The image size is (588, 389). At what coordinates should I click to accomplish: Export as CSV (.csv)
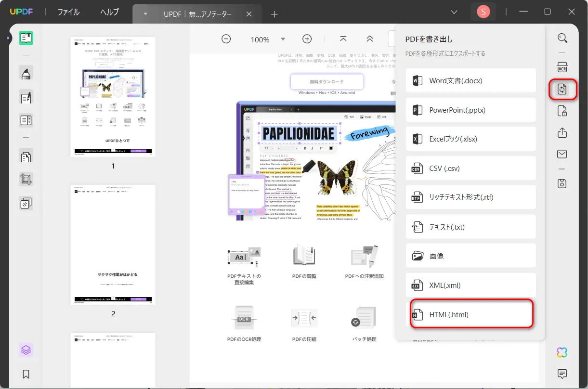click(470, 168)
